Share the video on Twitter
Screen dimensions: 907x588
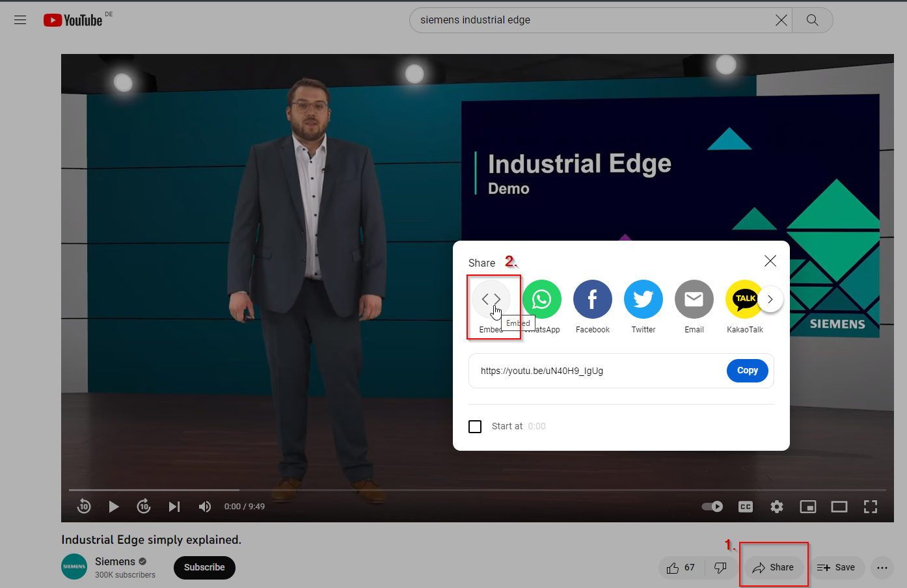pos(643,299)
